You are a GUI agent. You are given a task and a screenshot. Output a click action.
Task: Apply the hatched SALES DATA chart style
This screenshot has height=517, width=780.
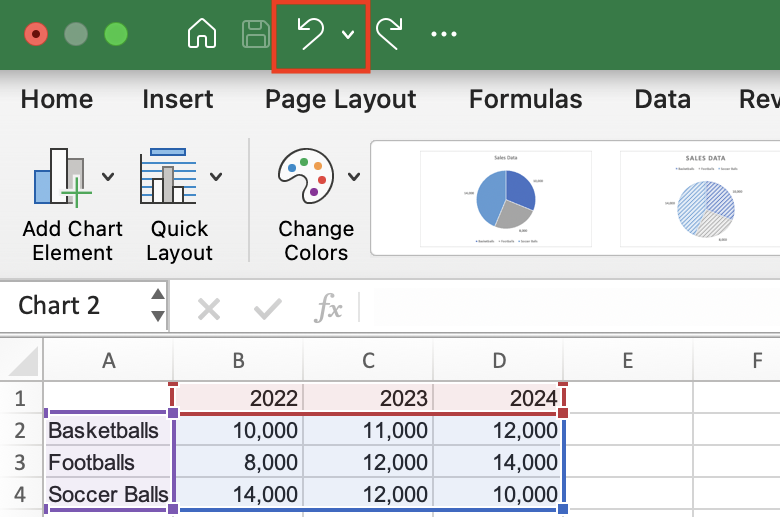(700, 199)
